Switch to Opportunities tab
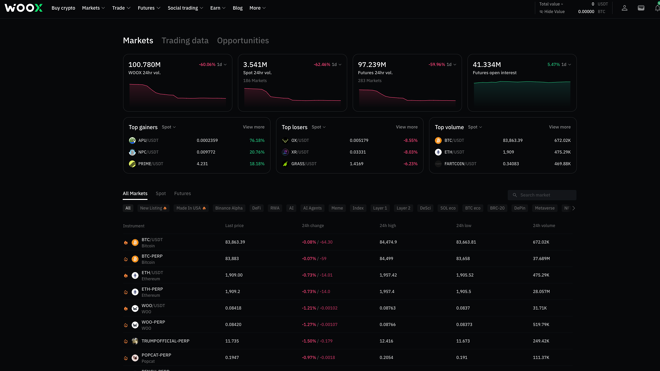This screenshot has height=371, width=660. tap(243, 40)
